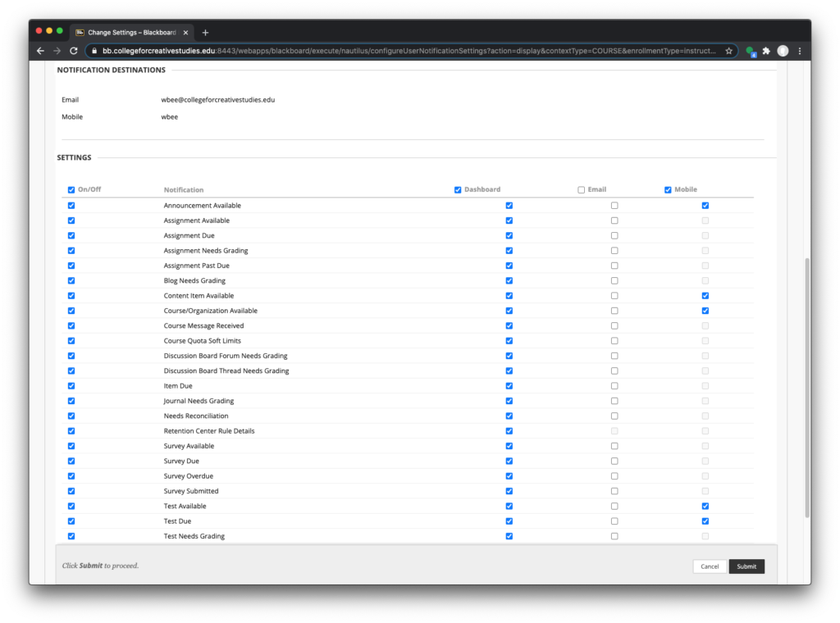This screenshot has height=623, width=840.
Task: Click the browser back arrow
Action: [41, 51]
